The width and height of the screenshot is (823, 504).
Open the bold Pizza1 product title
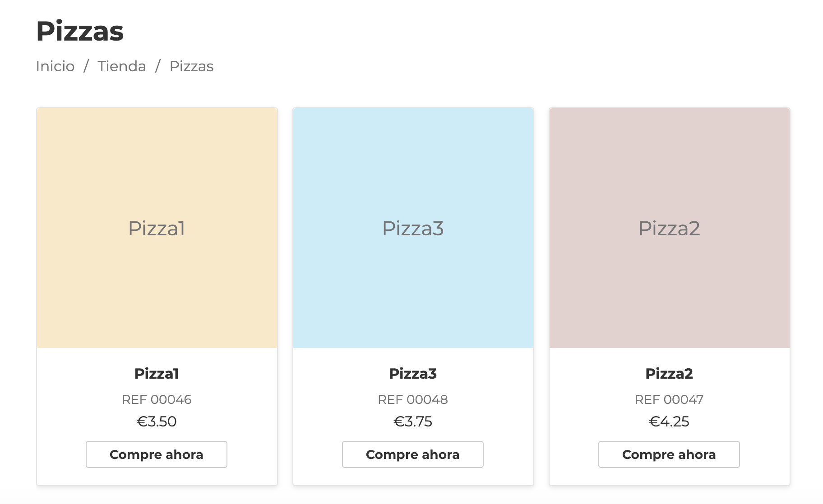click(x=157, y=373)
